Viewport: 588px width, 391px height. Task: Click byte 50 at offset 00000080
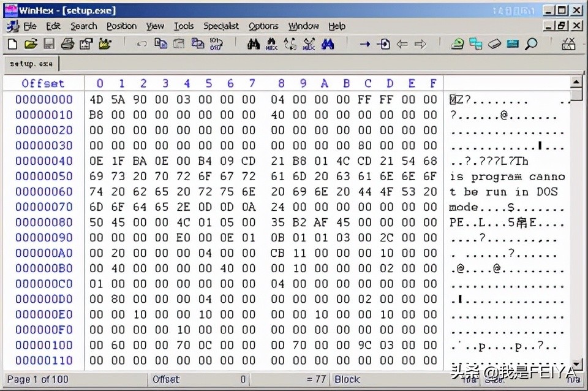point(96,222)
